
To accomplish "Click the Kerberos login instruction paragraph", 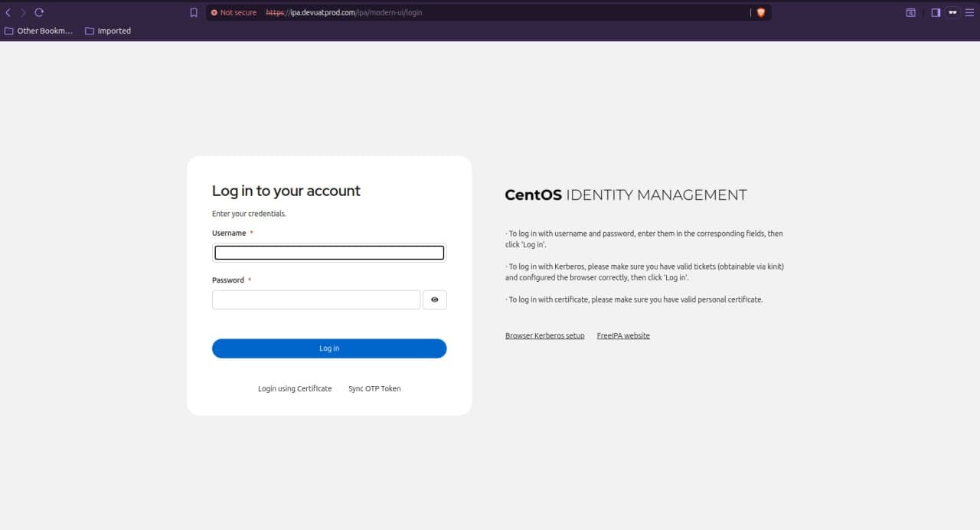I will 645,272.
